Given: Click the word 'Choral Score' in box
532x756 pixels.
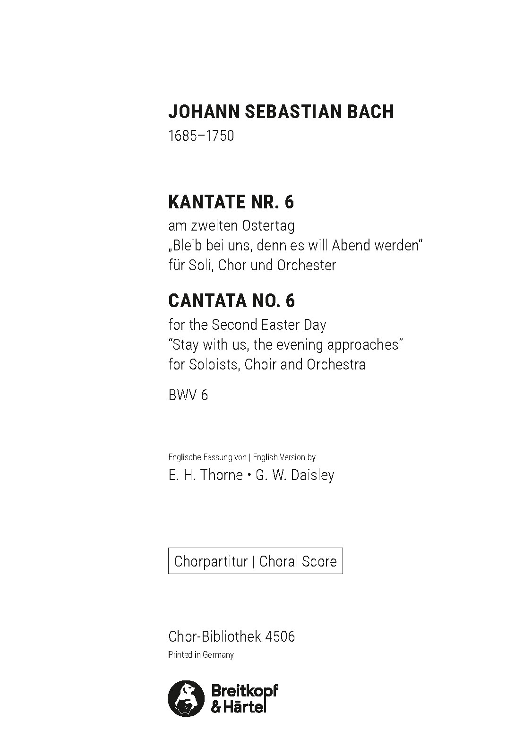Looking at the screenshot, I should [x=298, y=561].
